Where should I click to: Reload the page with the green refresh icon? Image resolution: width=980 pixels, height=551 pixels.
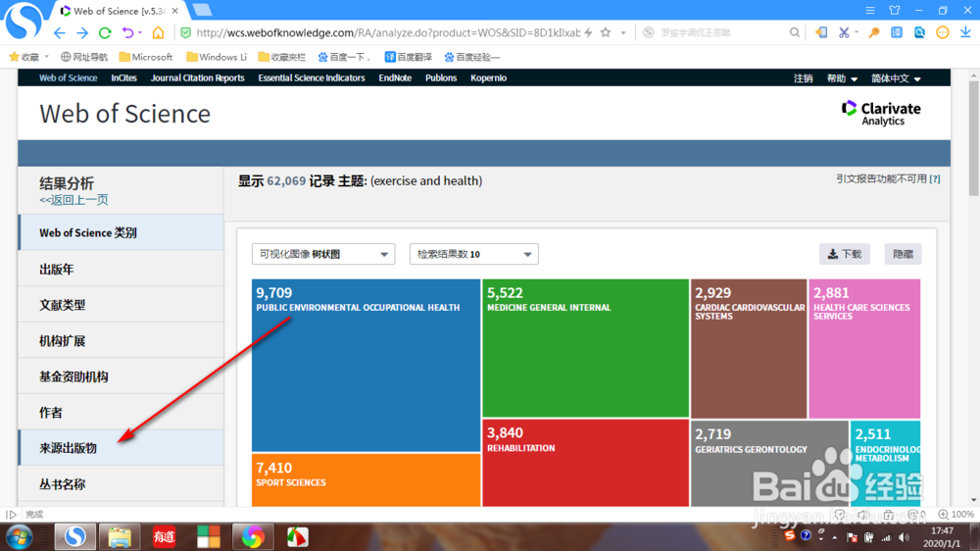coord(105,32)
